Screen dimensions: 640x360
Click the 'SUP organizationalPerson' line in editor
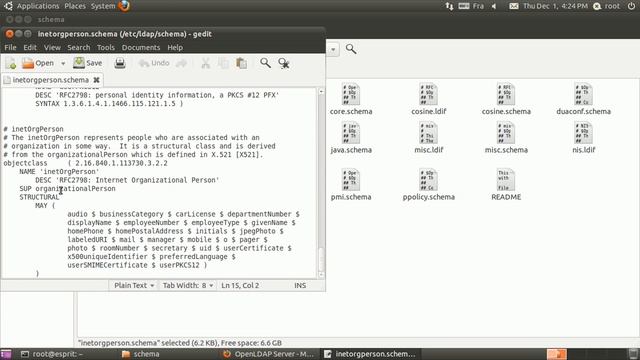click(67, 189)
